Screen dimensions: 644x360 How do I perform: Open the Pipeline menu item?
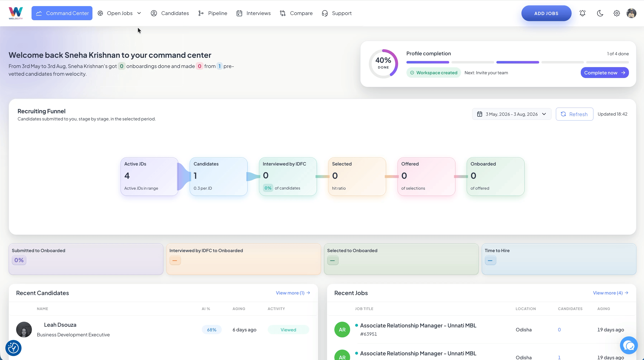213,13
